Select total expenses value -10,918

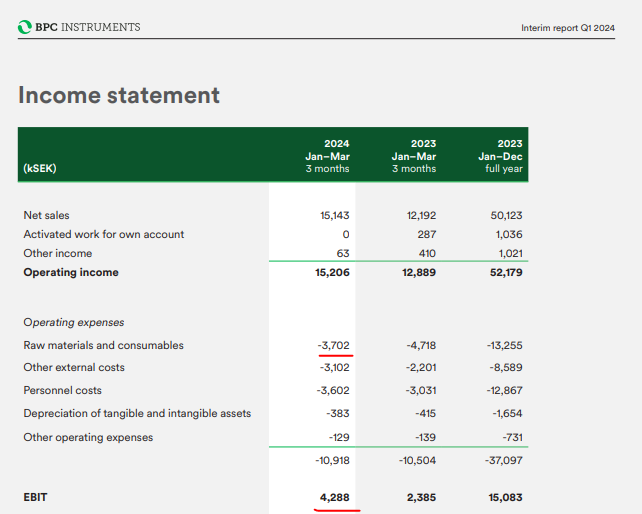pyautogui.click(x=332, y=460)
